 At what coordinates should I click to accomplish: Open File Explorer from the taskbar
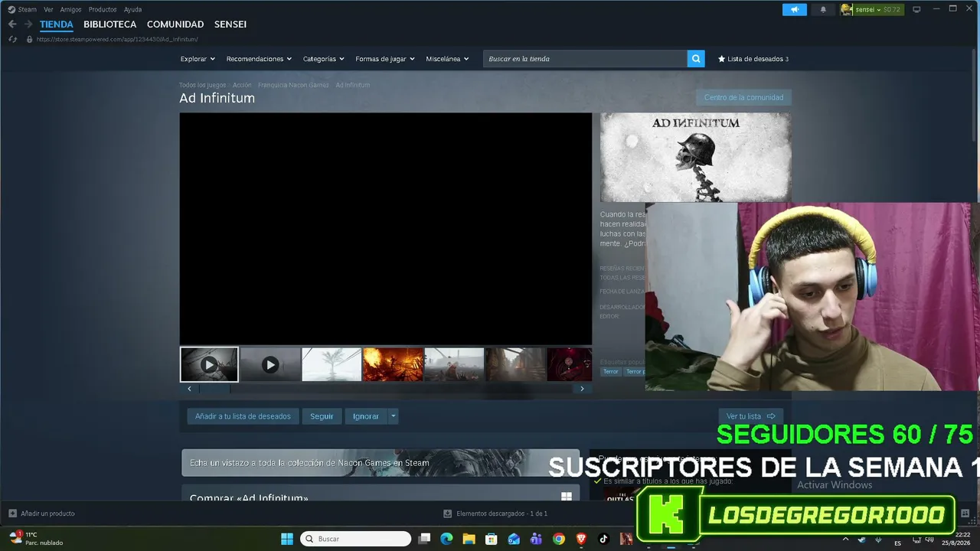pyautogui.click(x=469, y=539)
